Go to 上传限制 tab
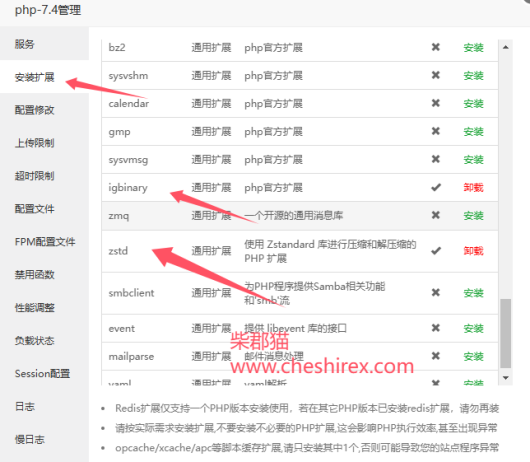 (x=44, y=143)
